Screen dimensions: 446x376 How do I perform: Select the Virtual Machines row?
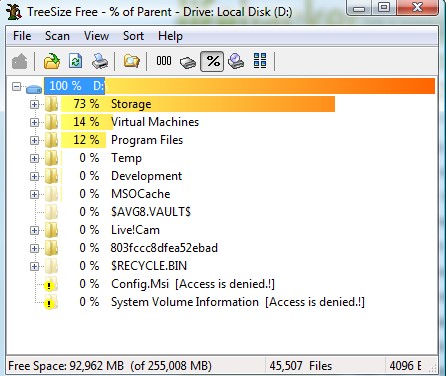pos(130,122)
